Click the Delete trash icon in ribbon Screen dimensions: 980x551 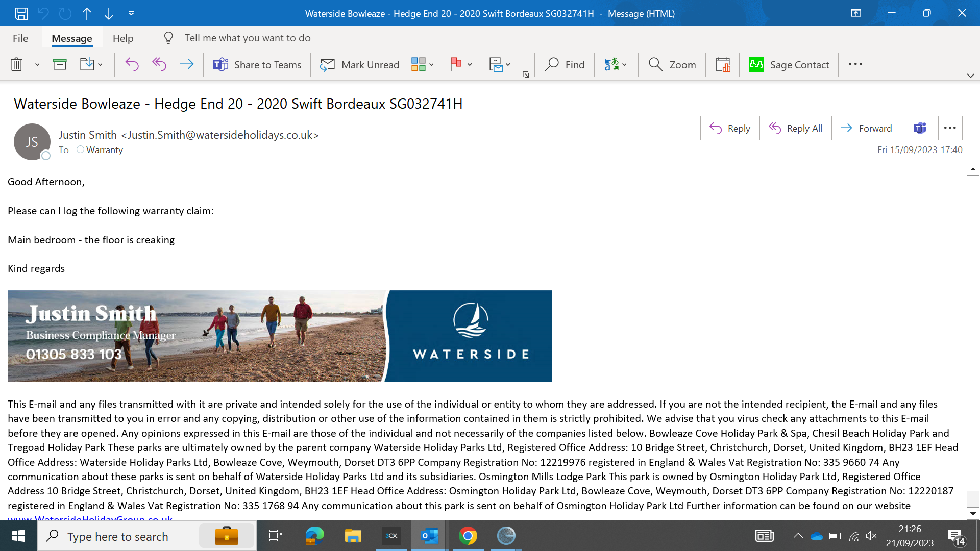coord(16,65)
